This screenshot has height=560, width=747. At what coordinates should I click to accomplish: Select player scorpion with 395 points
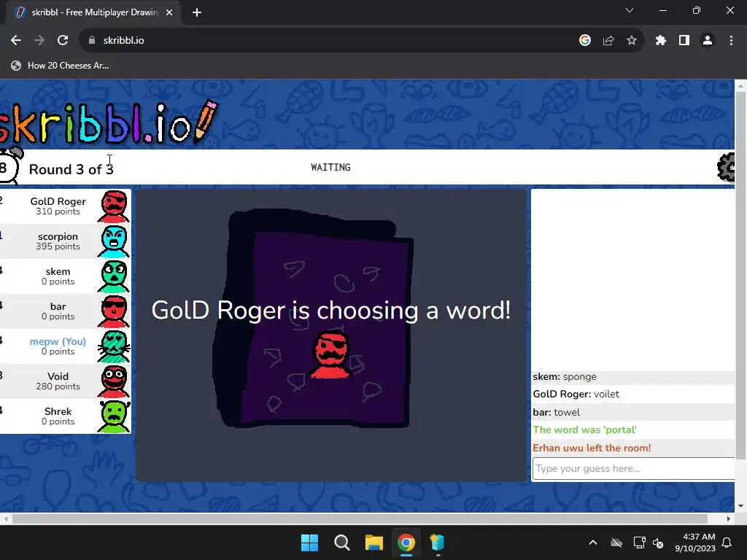pos(65,241)
